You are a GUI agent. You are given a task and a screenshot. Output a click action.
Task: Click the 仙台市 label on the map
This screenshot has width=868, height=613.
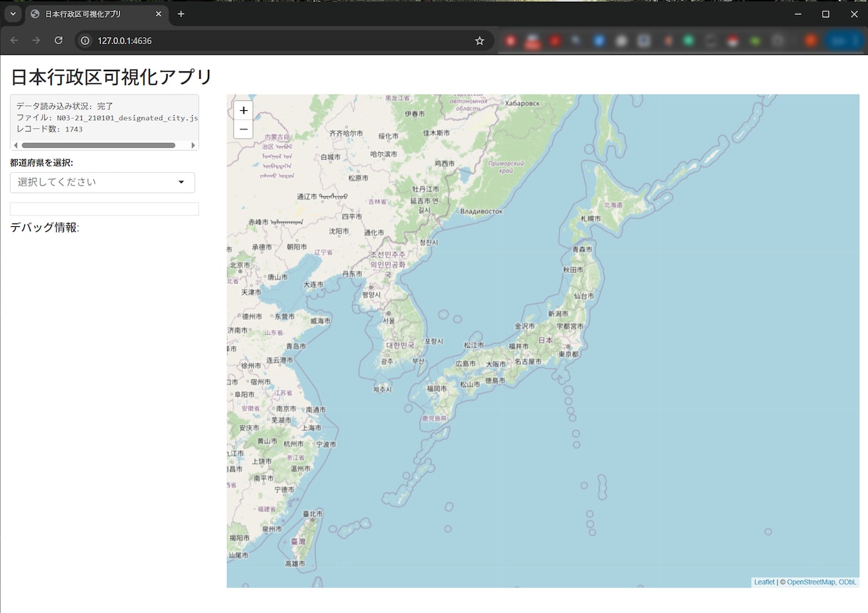pos(583,296)
